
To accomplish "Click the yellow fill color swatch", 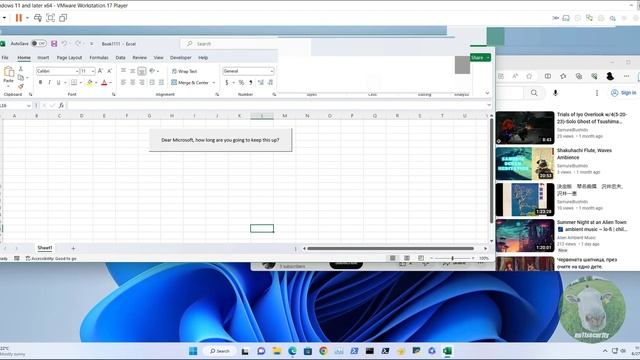I will click(x=90, y=83).
